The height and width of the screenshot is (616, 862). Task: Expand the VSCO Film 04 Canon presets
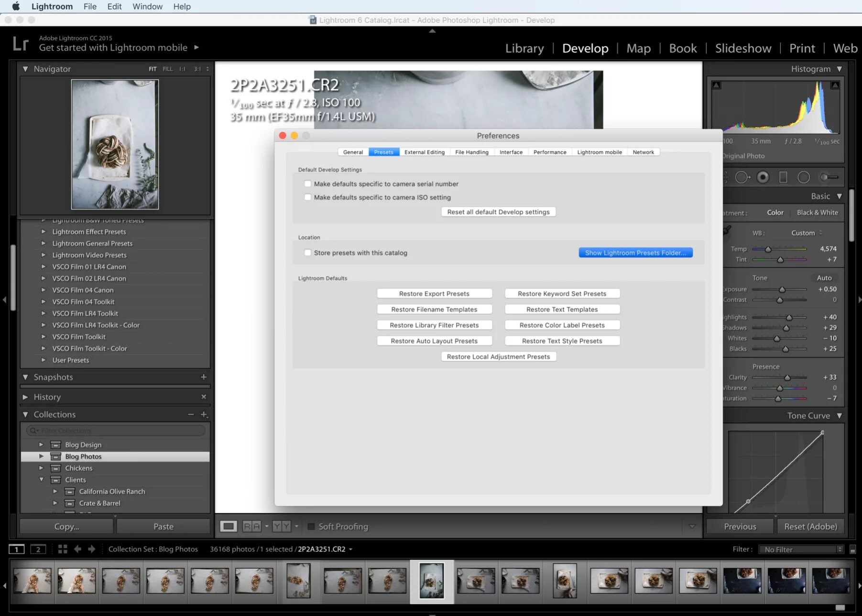coord(44,290)
